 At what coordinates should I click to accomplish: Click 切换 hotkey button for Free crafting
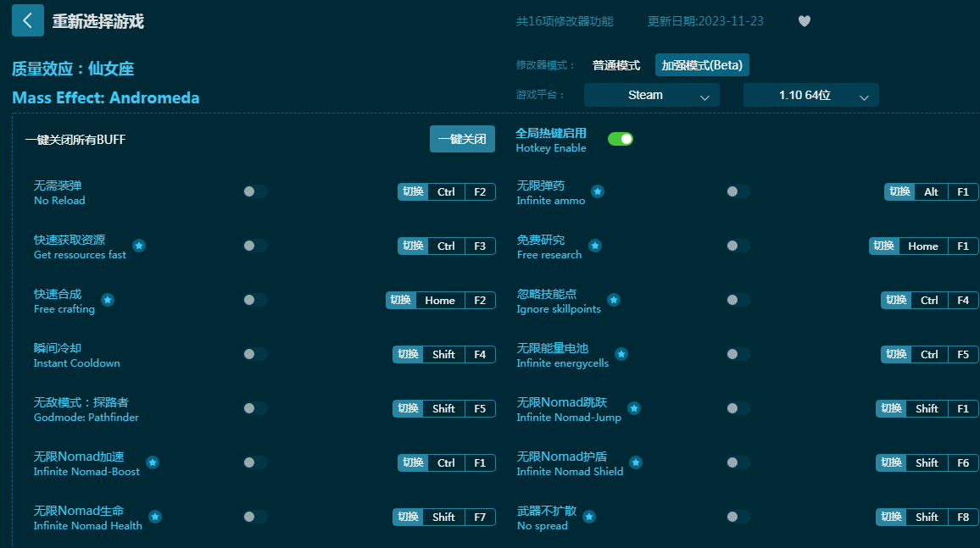click(401, 300)
